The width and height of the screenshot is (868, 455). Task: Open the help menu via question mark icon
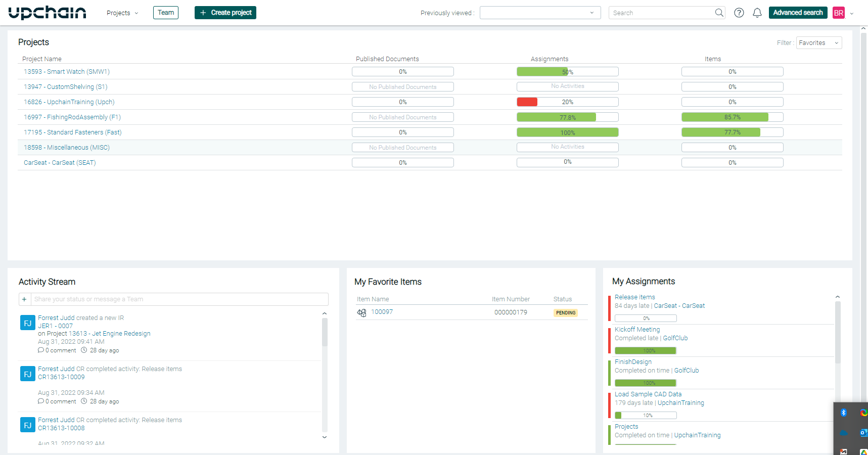(x=739, y=13)
